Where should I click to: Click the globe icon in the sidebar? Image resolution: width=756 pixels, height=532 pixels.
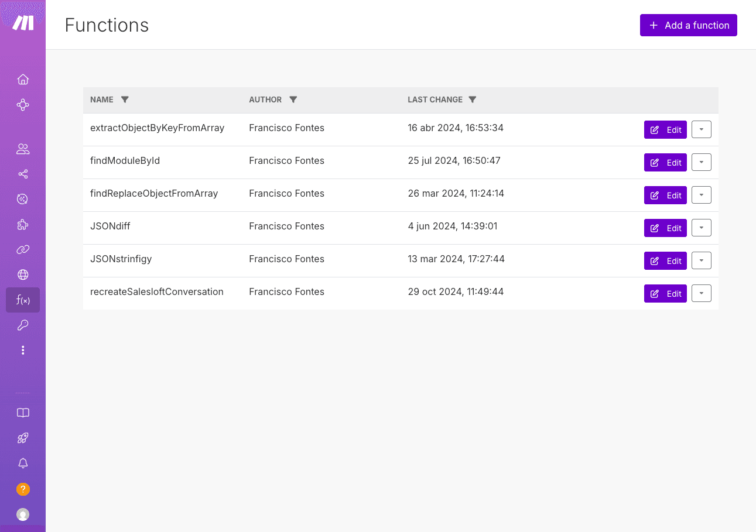coord(23,275)
